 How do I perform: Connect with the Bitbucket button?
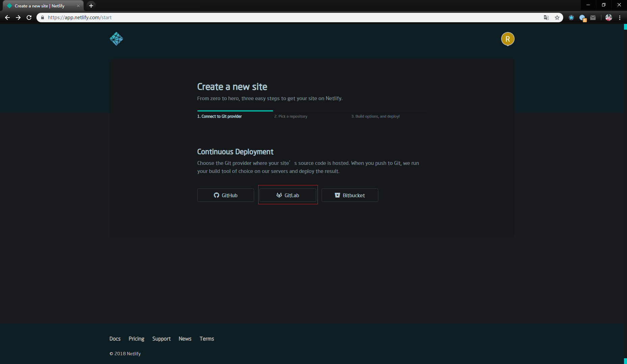[x=350, y=195]
